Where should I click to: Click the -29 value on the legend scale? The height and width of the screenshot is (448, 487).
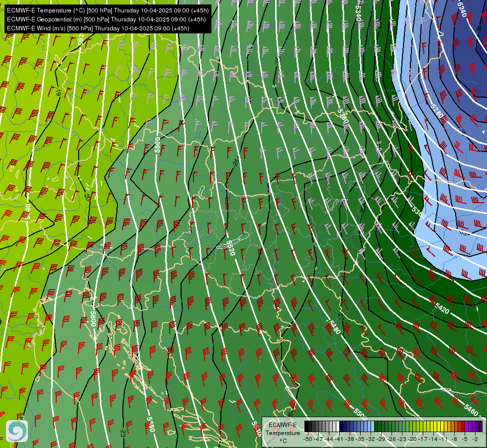[x=381, y=439]
